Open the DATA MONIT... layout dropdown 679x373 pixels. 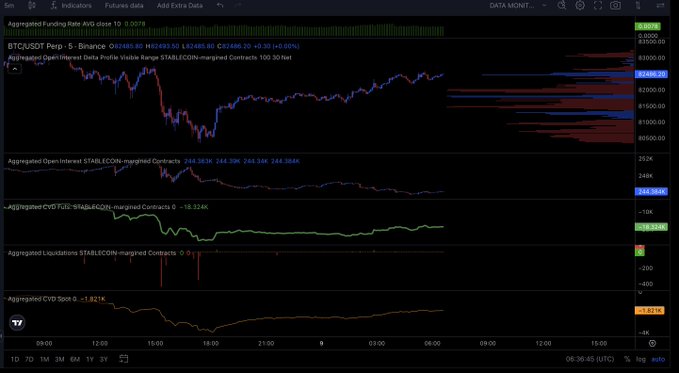pyautogui.click(x=518, y=6)
